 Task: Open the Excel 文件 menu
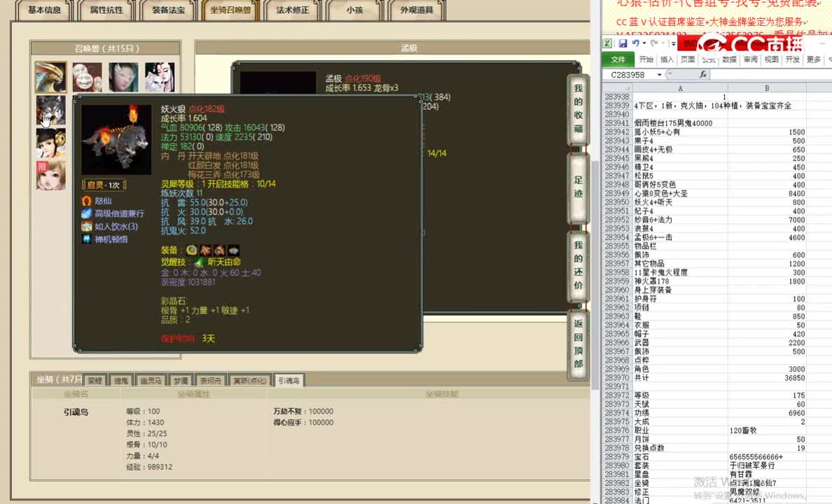618,59
